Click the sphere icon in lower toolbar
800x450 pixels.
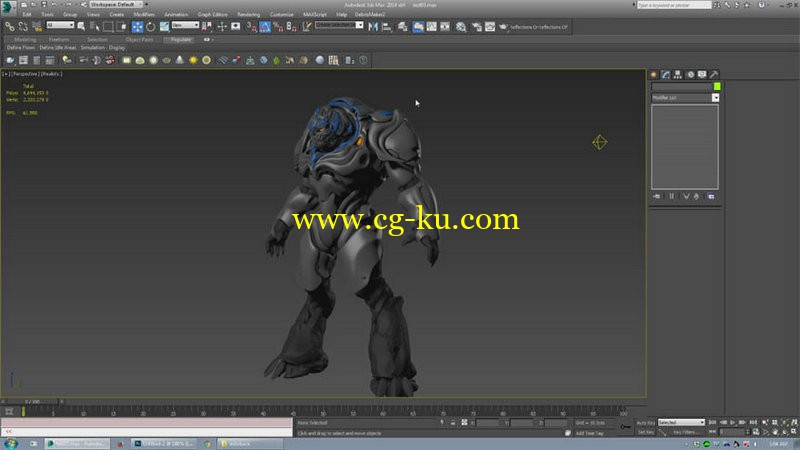[x=319, y=60]
